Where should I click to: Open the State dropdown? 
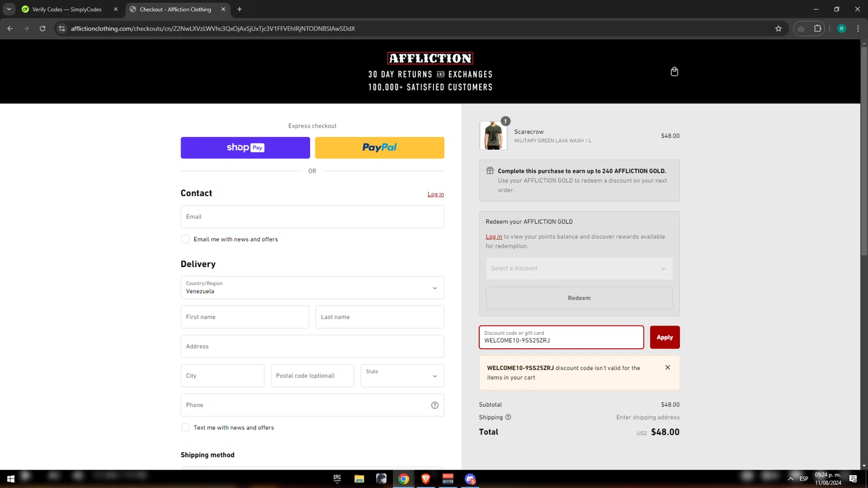(x=402, y=376)
